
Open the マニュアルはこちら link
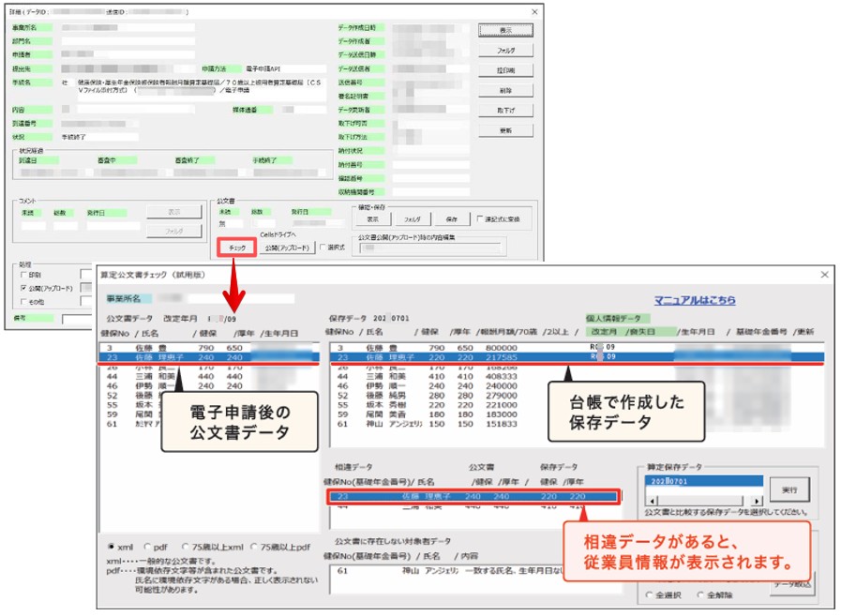[x=694, y=300]
